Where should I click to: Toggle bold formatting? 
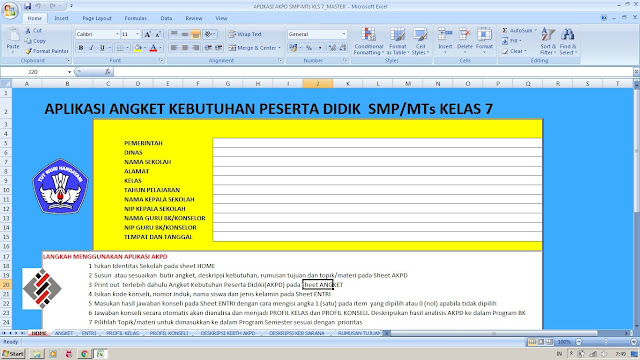(x=81, y=48)
